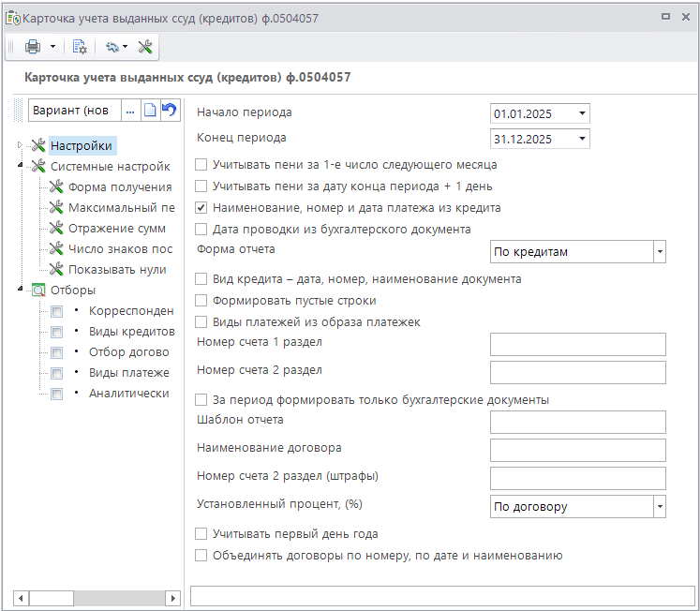
Task: Click the printer icon in toolbar
Action: (33, 47)
